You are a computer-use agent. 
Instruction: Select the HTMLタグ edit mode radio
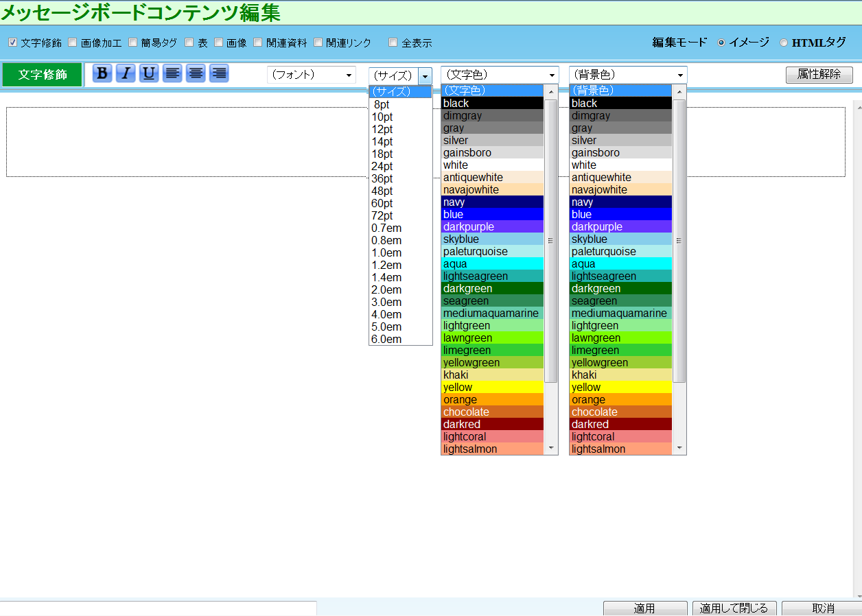784,43
